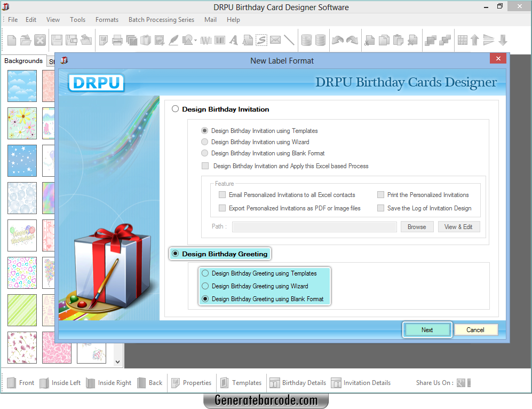Check Apply this Excel based Process checkbox
Screen dimensions: 532x409
(205, 166)
